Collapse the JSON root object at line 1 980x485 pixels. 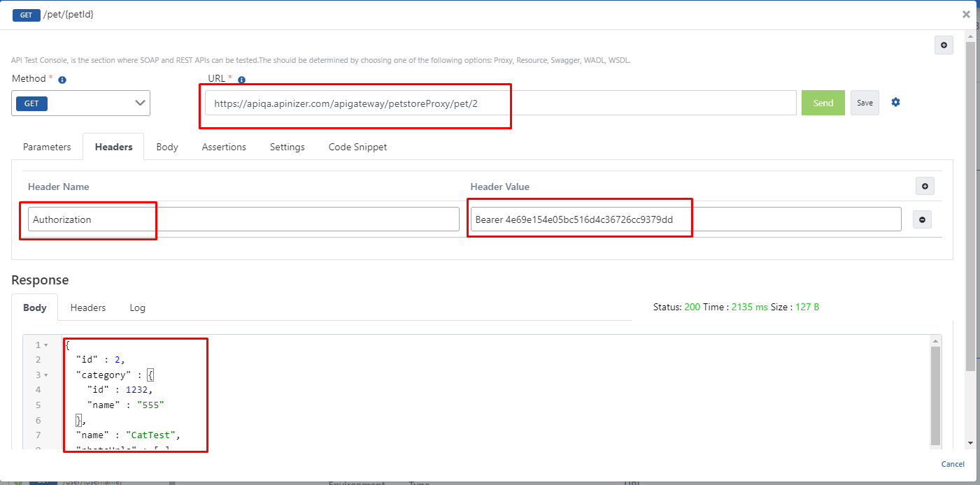click(46, 345)
